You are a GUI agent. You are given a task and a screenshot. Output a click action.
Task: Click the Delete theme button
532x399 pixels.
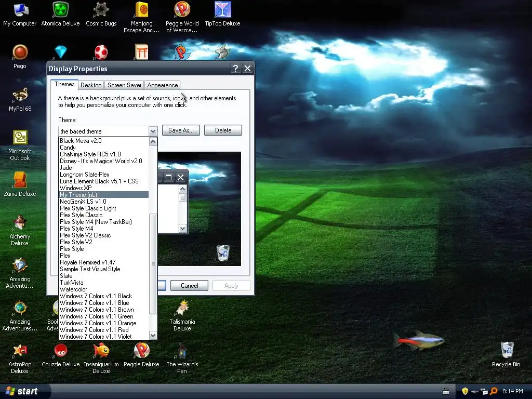tap(223, 130)
